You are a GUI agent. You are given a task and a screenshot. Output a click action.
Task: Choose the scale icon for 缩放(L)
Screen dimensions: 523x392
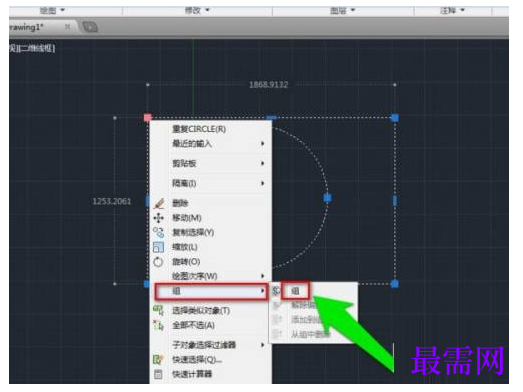[x=158, y=247]
